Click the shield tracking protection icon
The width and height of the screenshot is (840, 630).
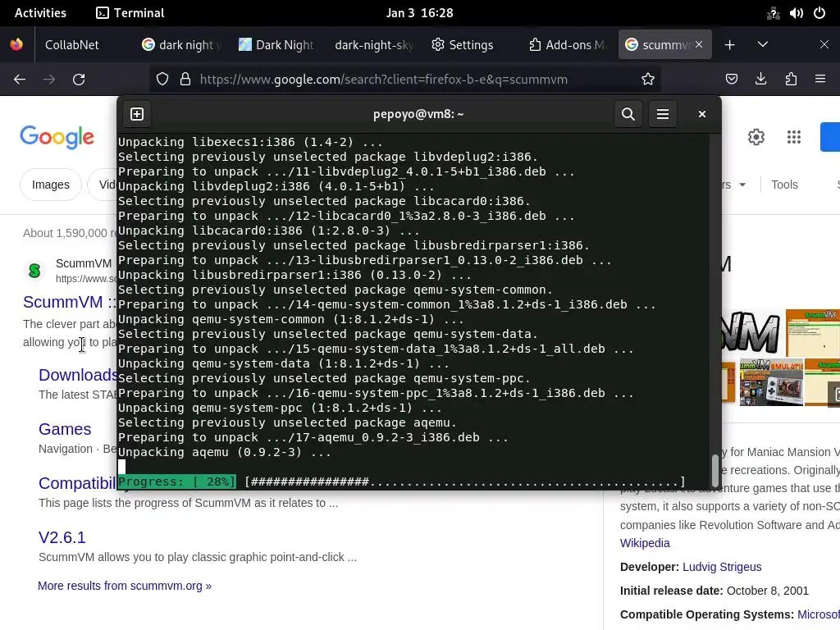pyautogui.click(x=162, y=80)
